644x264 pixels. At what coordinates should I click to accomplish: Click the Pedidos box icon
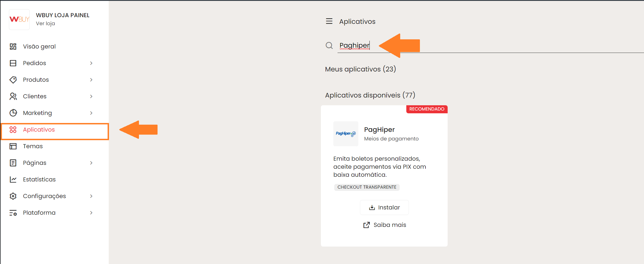click(x=13, y=63)
